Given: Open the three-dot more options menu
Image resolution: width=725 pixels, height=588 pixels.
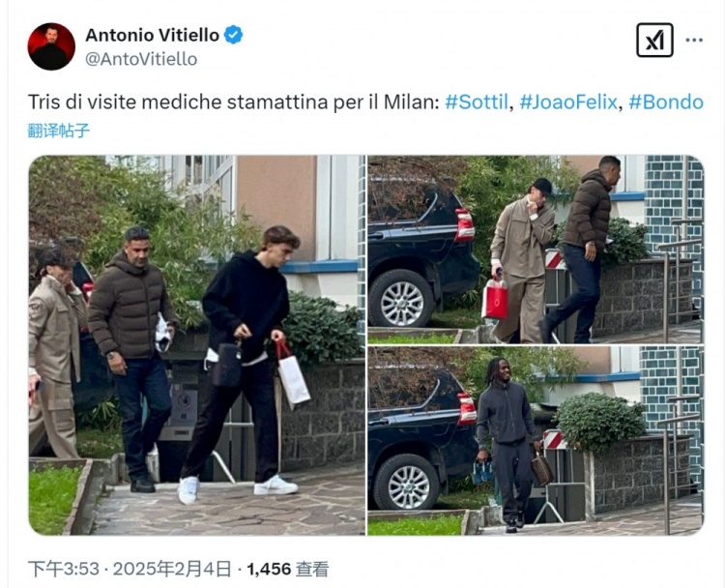Looking at the screenshot, I should click(694, 41).
